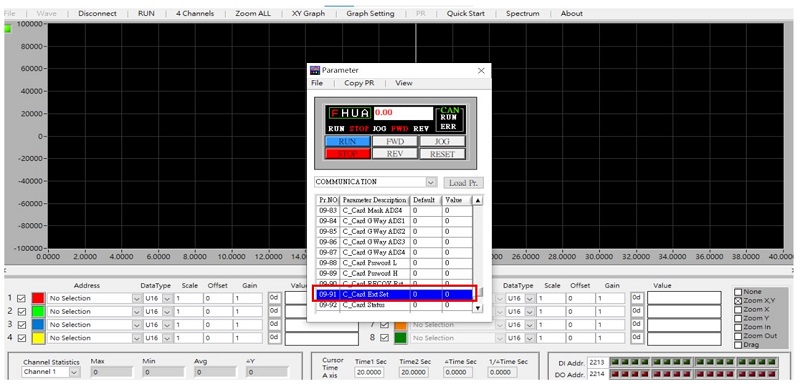The height and width of the screenshot is (384, 800).
Task: Click the REV button on the keypad
Action: (x=395, y=153)
